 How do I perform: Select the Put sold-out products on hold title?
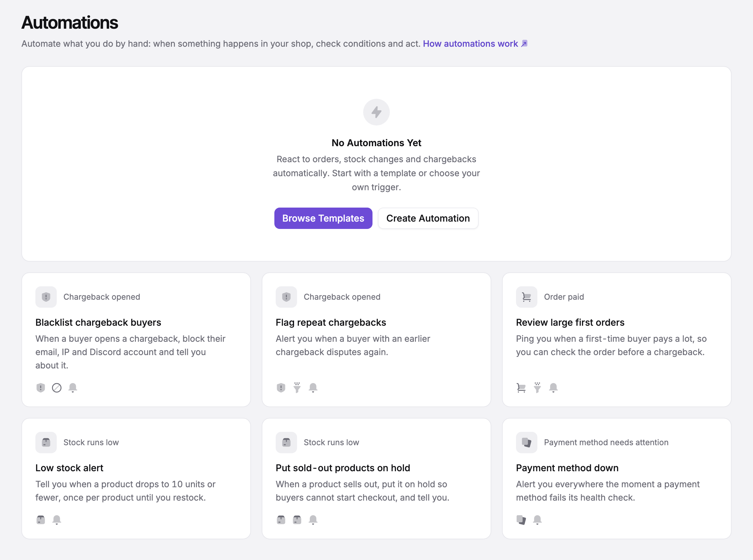point(343,468)
